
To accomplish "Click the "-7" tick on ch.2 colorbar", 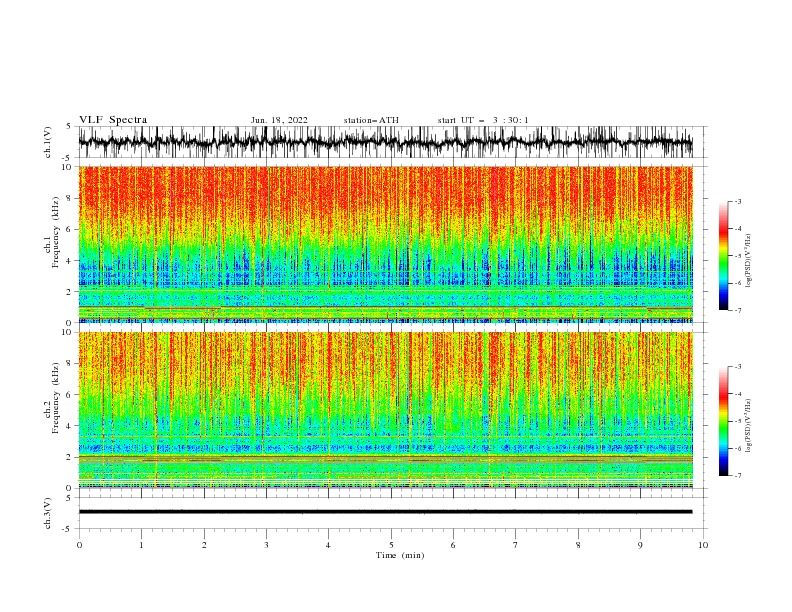I will 738,476.
